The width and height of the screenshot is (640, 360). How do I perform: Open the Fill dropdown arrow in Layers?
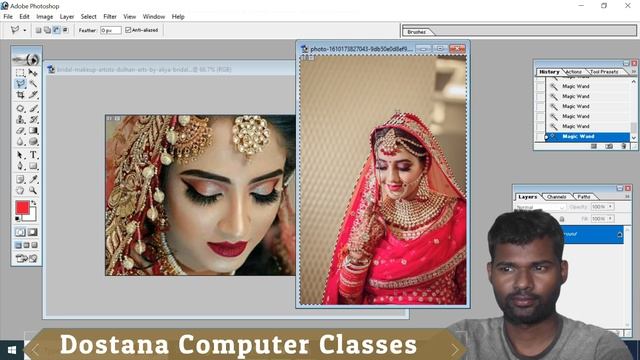pyautogui.click(x=611, y=219)
